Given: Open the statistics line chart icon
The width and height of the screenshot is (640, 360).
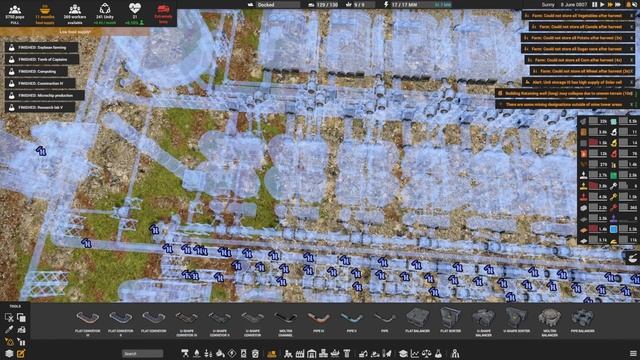Looking at the screenshot, I should [x=415, y=353].
